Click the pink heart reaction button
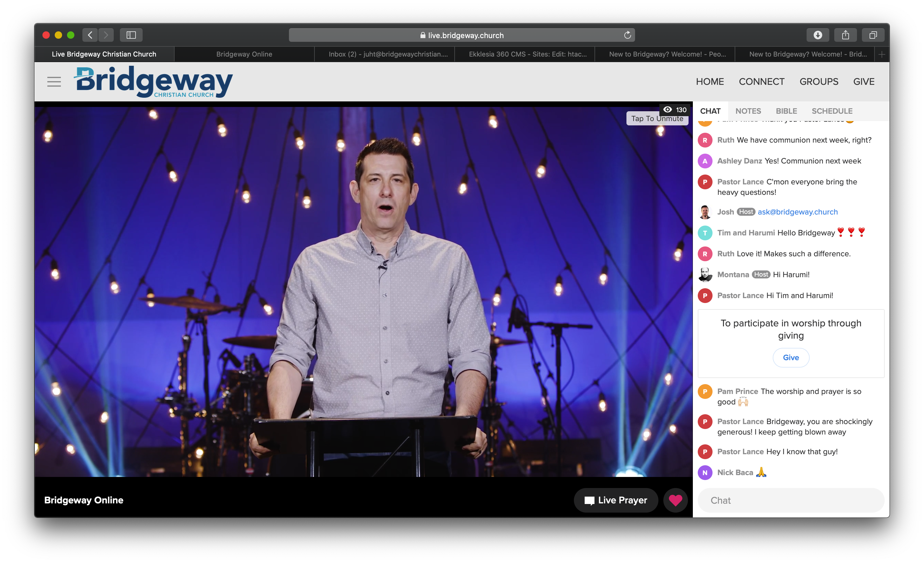924x563 pixels. point(675,500)
